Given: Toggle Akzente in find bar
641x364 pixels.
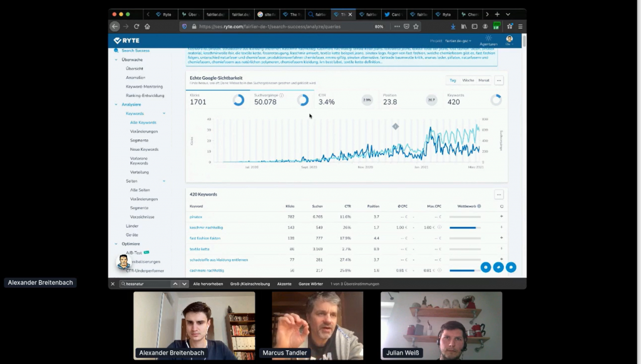Looking at the screenshot, I should [284, 284].
